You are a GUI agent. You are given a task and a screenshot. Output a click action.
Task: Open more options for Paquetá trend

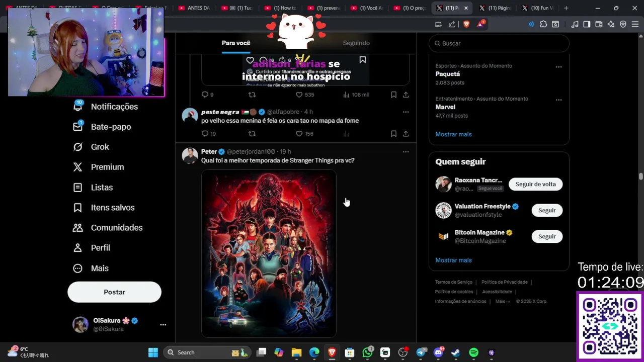click(x=558, y=67)
